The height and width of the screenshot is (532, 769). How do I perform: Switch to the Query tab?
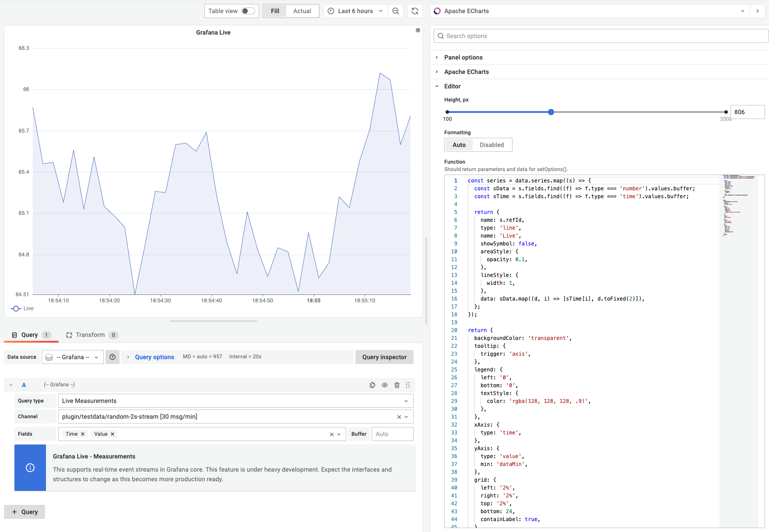coord(31,335)
